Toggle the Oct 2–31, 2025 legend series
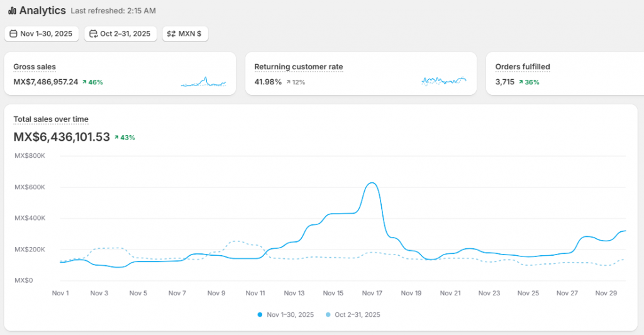 pyautogui.click(x=353, y=315)
